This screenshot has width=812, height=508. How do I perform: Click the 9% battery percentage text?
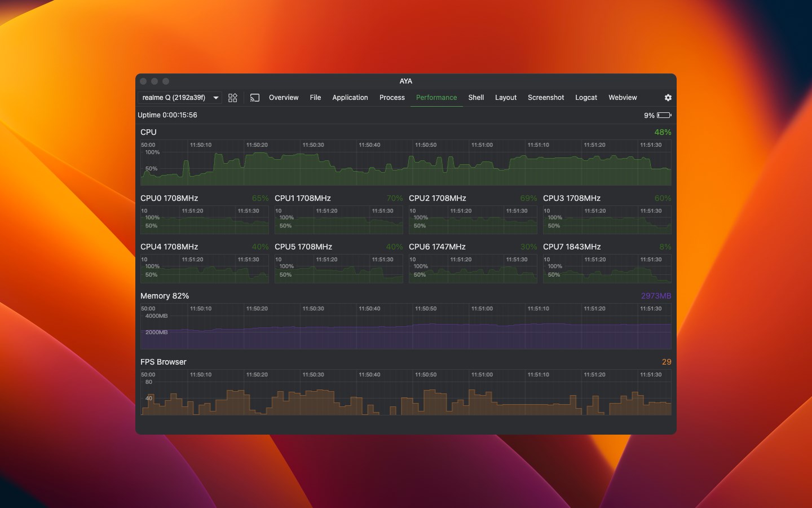(649, 115)
